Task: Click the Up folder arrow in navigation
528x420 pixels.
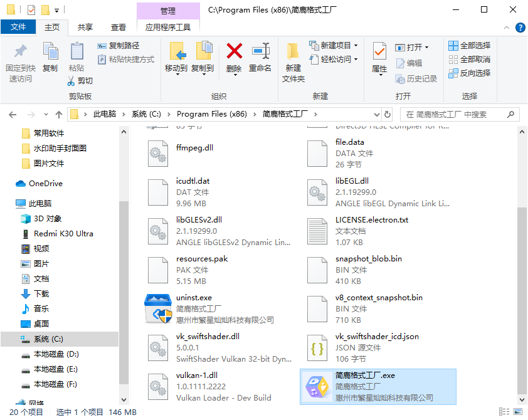Action: 59,115
